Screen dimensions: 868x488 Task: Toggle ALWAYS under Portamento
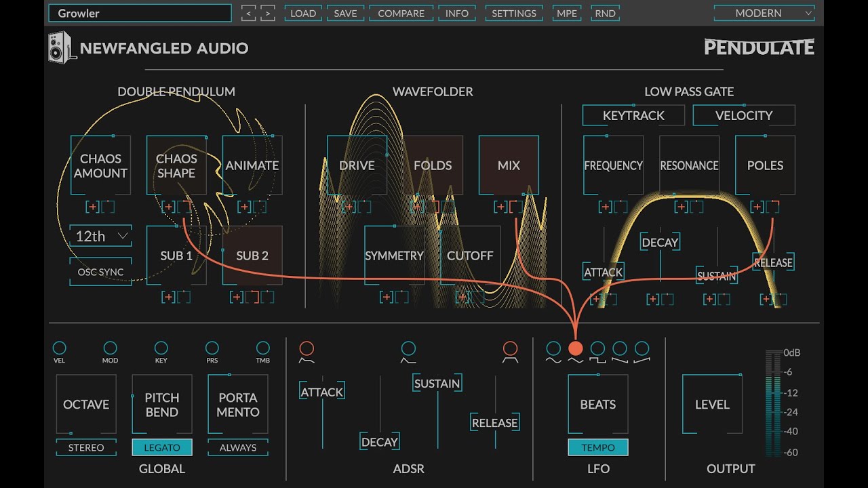(x=238, y=447)
